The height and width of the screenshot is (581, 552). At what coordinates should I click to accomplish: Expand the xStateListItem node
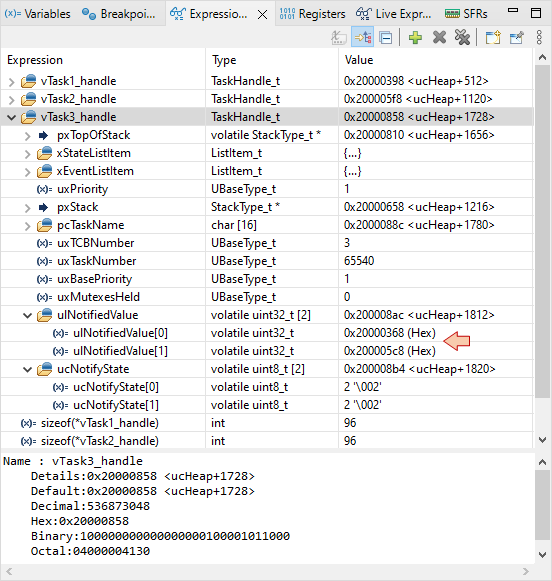click(27, 154)
